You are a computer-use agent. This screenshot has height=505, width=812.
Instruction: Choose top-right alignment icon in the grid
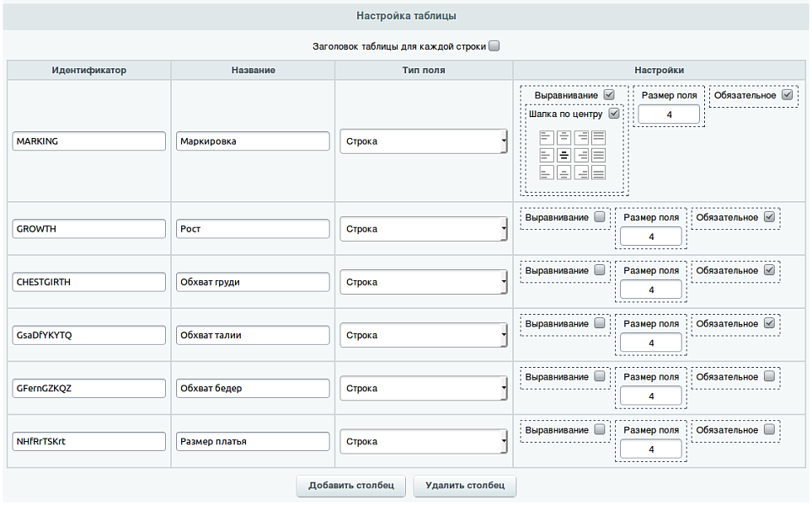point(581,137)
